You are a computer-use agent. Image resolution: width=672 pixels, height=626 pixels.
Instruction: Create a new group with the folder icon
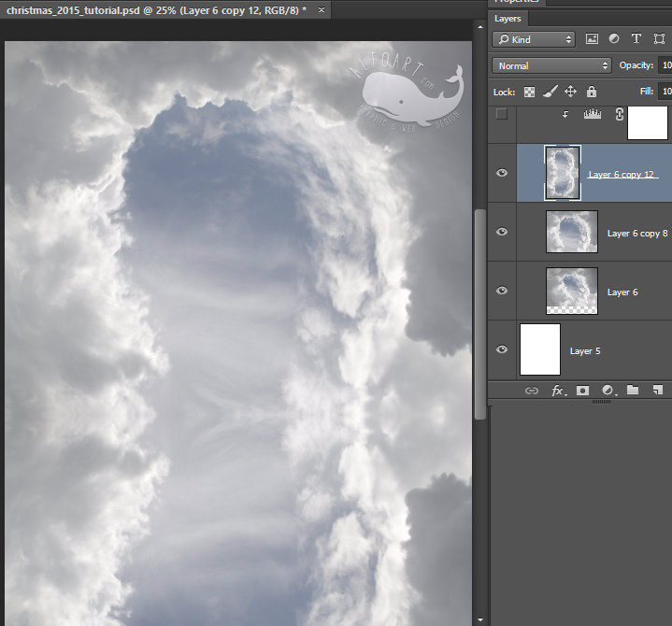pyautogui.click(x=633, y=391)
